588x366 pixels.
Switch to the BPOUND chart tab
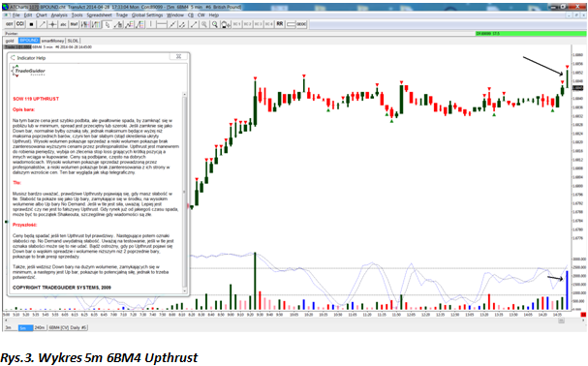coord(28,41)
